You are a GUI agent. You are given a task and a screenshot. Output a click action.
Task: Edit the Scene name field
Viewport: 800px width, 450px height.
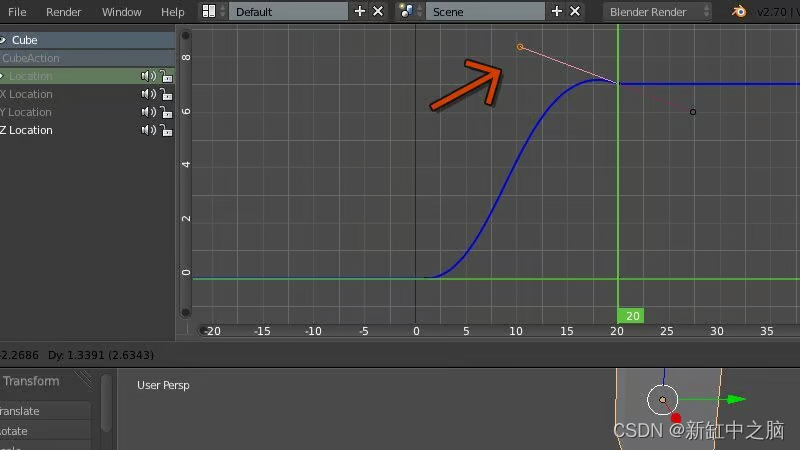point(485,11)
